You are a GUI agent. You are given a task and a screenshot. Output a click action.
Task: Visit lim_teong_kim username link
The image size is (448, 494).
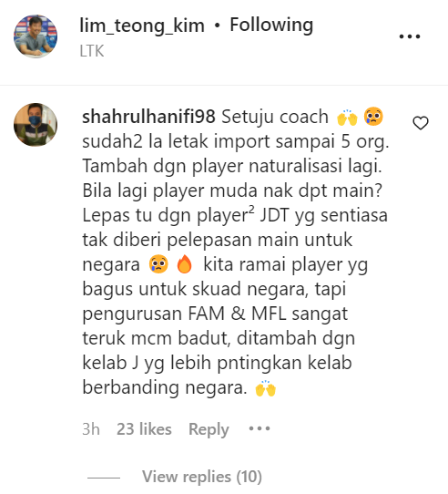142,26
